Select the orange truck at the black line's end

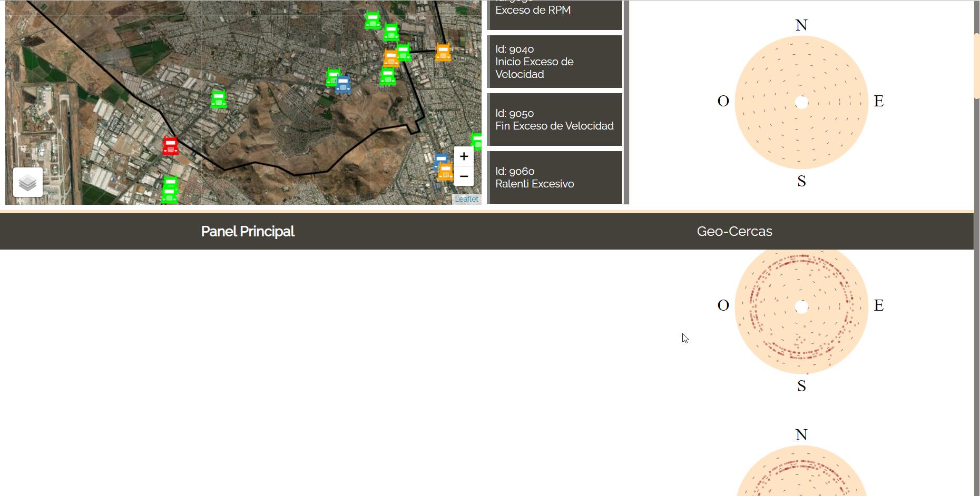coord(443,53)
